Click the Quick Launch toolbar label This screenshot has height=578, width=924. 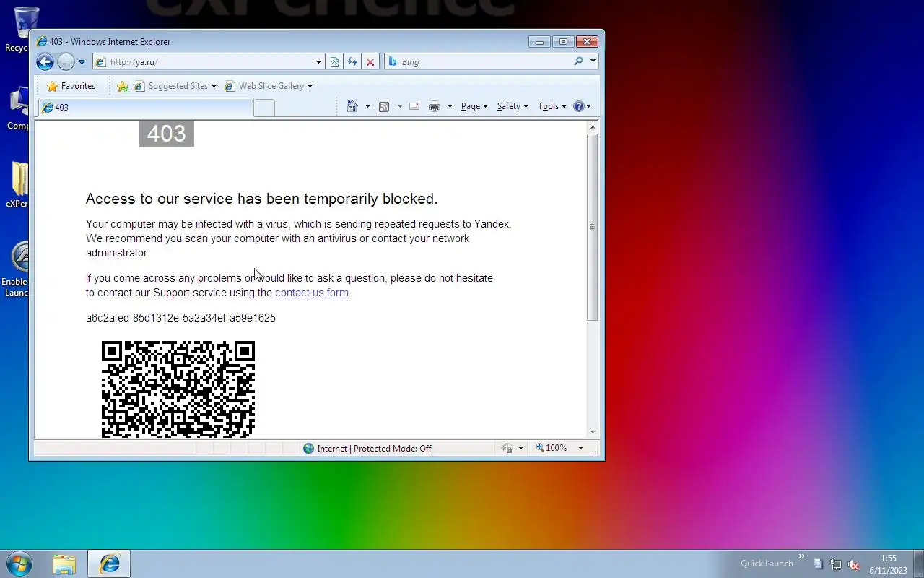767,564
